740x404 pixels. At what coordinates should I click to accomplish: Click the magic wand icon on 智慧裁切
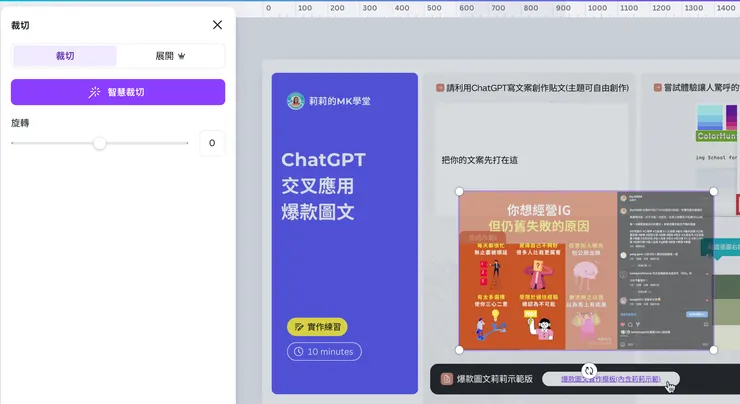click(94, 92)
